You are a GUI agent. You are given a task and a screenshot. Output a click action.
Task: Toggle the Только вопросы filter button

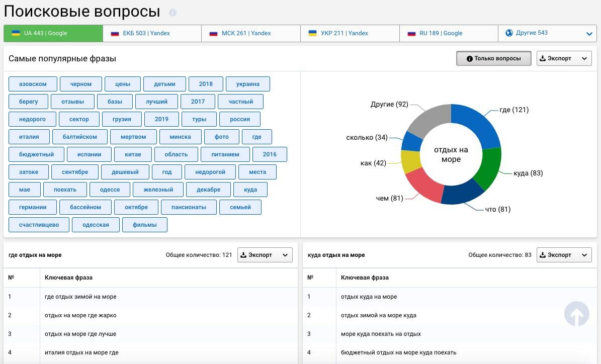click(493, 58)
